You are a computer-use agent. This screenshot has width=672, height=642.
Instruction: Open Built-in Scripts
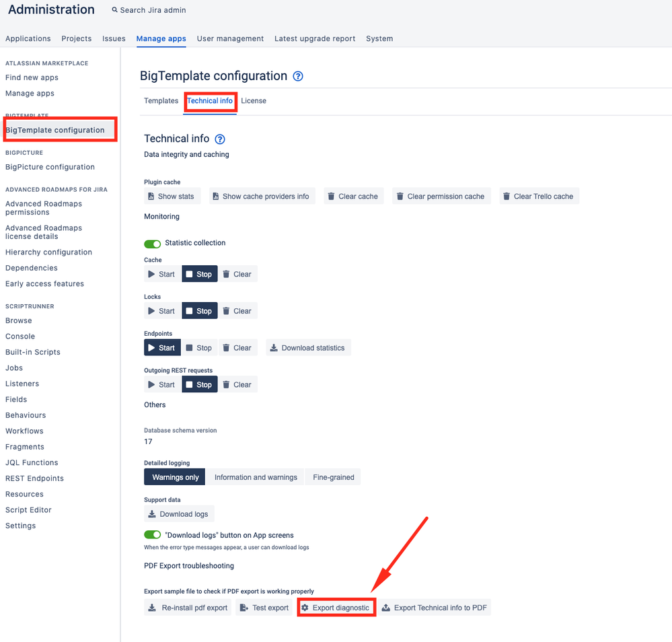[x=32, y=352]
